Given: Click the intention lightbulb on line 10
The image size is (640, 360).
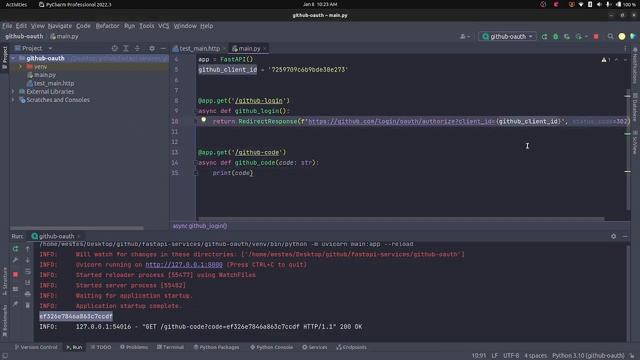Looking at the screenshot, I should click(203, 120).
